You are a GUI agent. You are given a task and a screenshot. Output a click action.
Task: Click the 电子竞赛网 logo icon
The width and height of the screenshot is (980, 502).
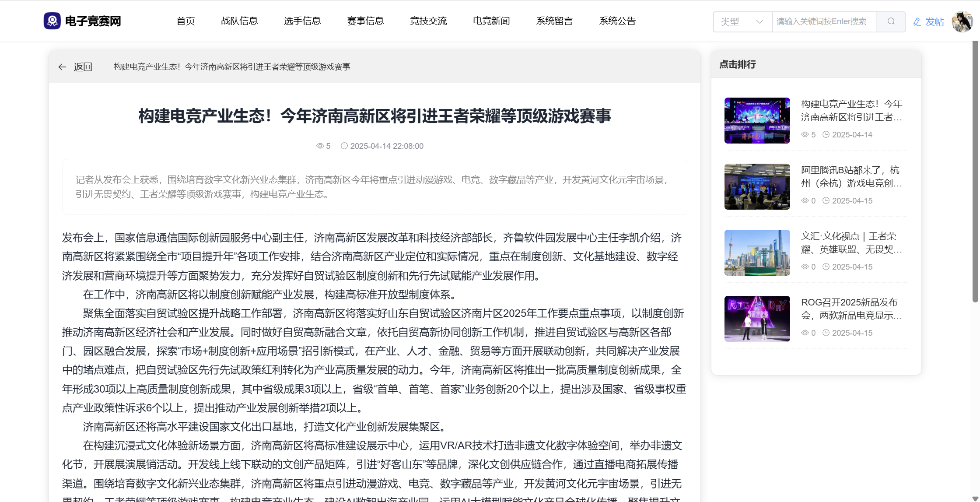52,21
